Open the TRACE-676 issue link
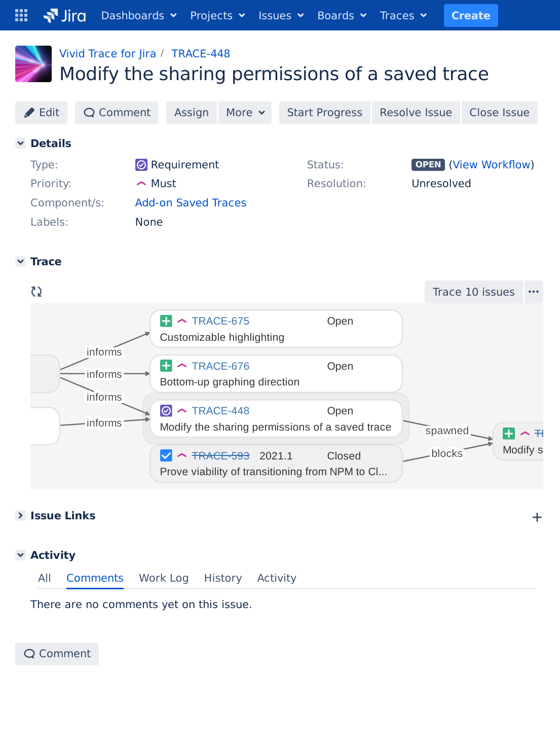Image resolution: width=560 pixels, height=747 pixels. [x=220, y=366]
